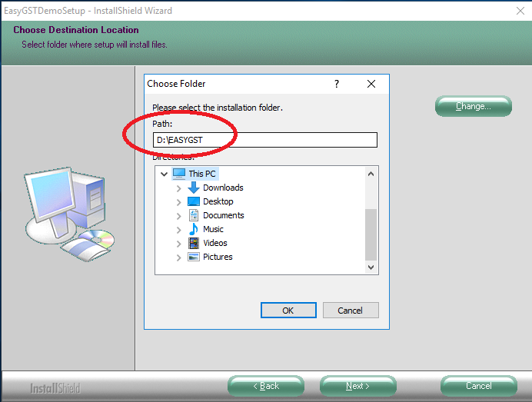Click the Path text field
The width and height of the screenshot is (532, 402).
265,140
